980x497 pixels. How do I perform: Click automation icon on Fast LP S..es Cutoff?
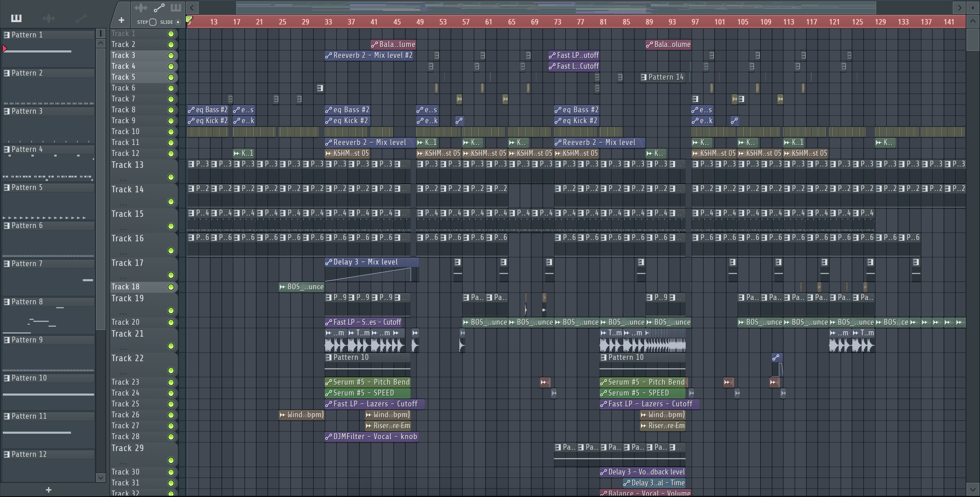[329, 322]
